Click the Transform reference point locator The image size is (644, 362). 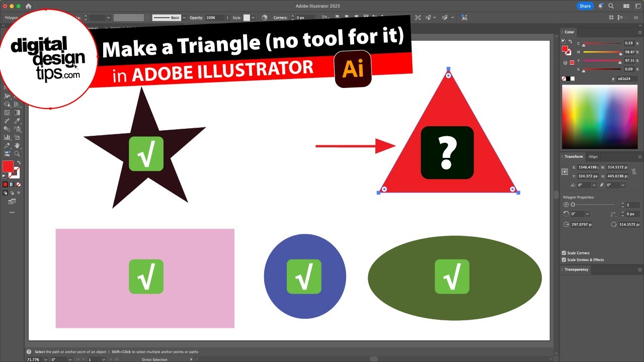[x=565, y=171]
